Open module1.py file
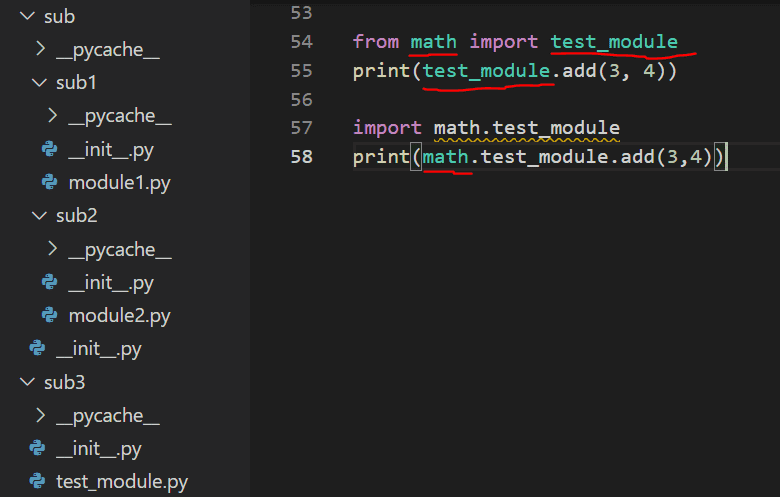This screenshot has height=497, width=780. coord(119,183)
